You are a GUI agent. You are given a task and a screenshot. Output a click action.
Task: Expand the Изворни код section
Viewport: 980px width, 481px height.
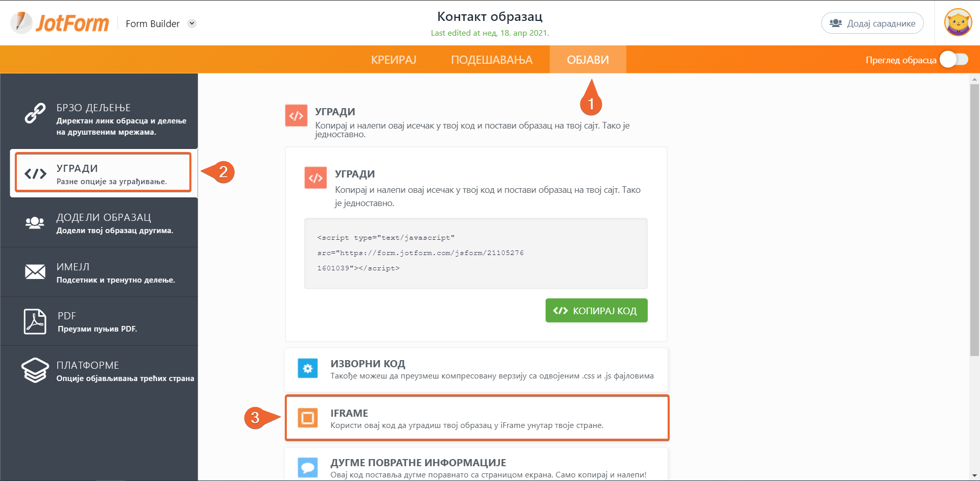[476, 370]
